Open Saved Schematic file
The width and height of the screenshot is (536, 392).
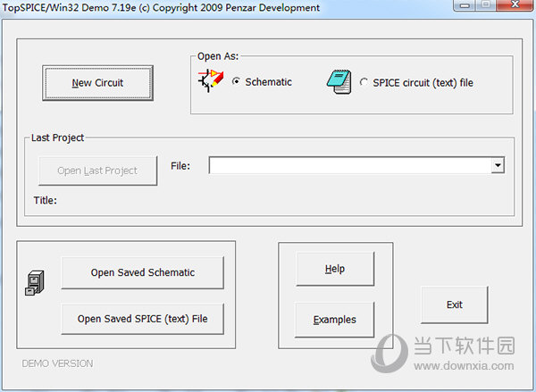tap(143, 272)
